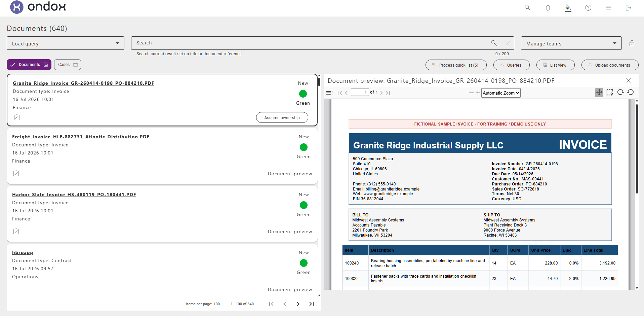Go to next page of documents list
The width and height of the screenshot is (644, 316).
(x=298, y=304)
